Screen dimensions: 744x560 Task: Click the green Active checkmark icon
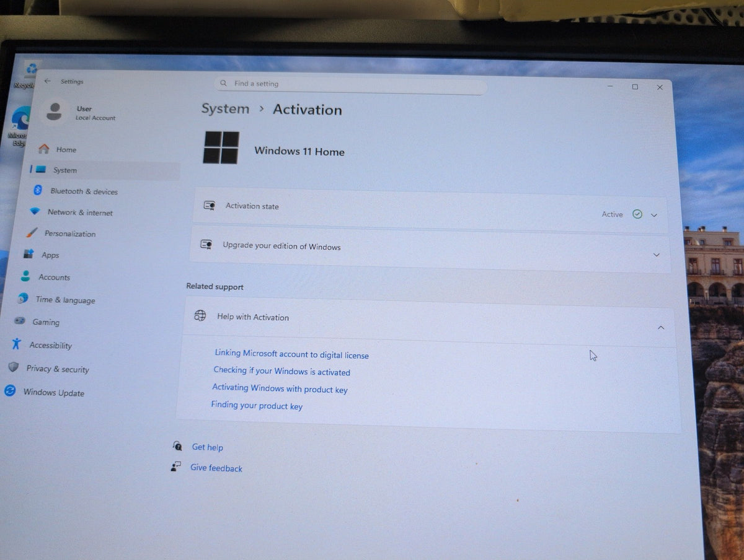coord(637,214)
